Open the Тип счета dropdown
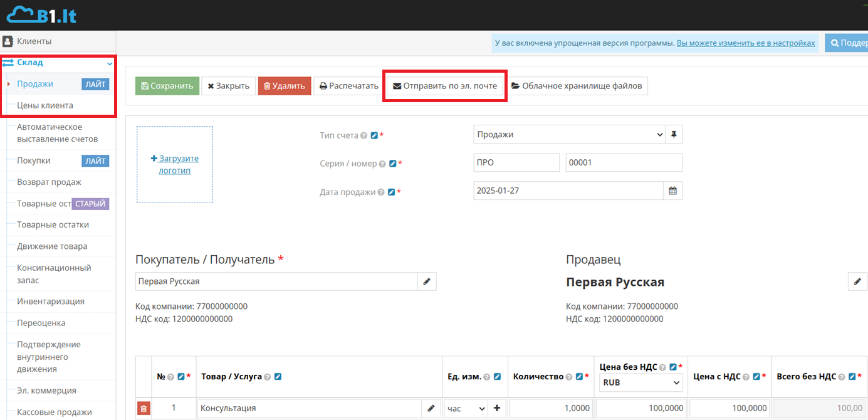The width and height of the screenshot is (868, 420). [568, 135]
